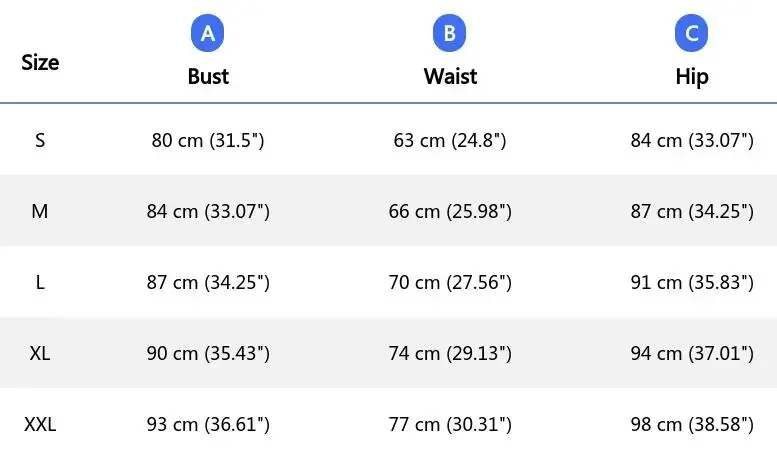Select the XL size row label

coord(40,353)
